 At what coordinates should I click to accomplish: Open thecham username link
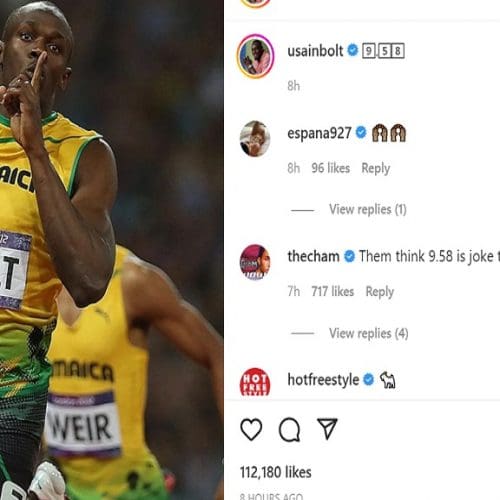[x=313, y=257]
